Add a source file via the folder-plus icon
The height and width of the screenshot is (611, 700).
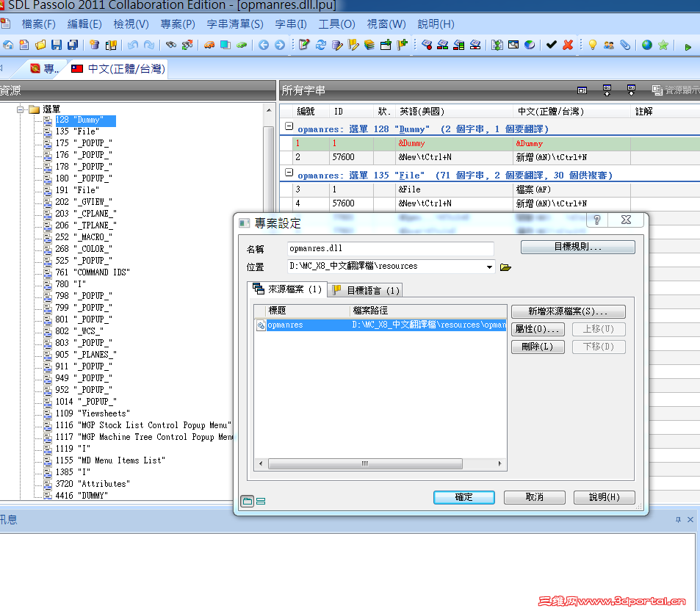(386, 45)
